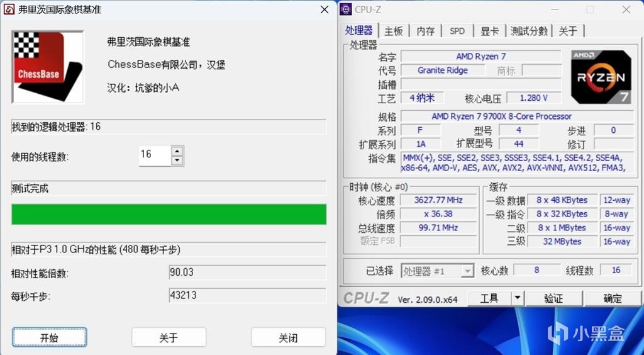Open the 内存 tab in CPU-Z
This screenshot has width=644, height=355.
pos(426,31)
